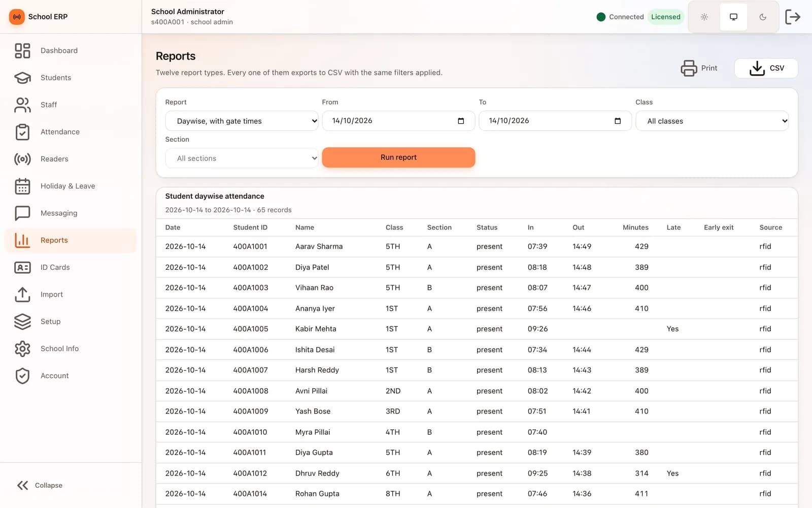Image resolution: width=812 pixels, height=508 pixels.
Task: Click the To date field value
Action: point(509,120)
